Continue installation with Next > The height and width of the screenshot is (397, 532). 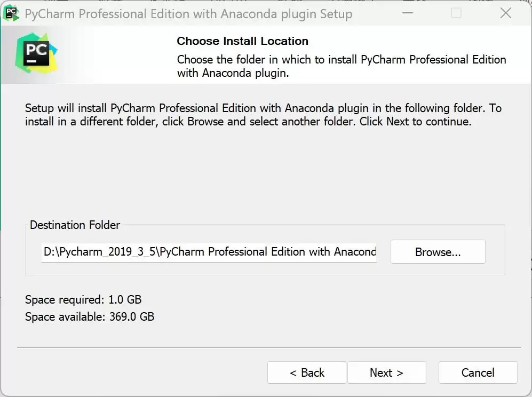[386, 372]
